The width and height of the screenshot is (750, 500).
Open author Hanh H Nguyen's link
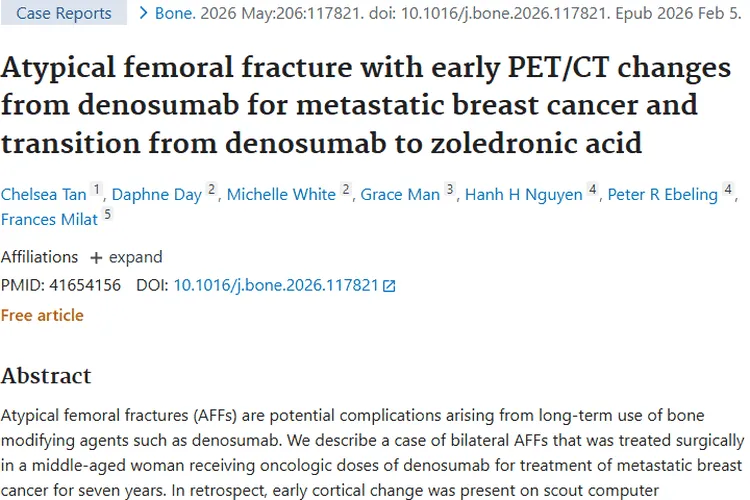click(x=524, y=194)
